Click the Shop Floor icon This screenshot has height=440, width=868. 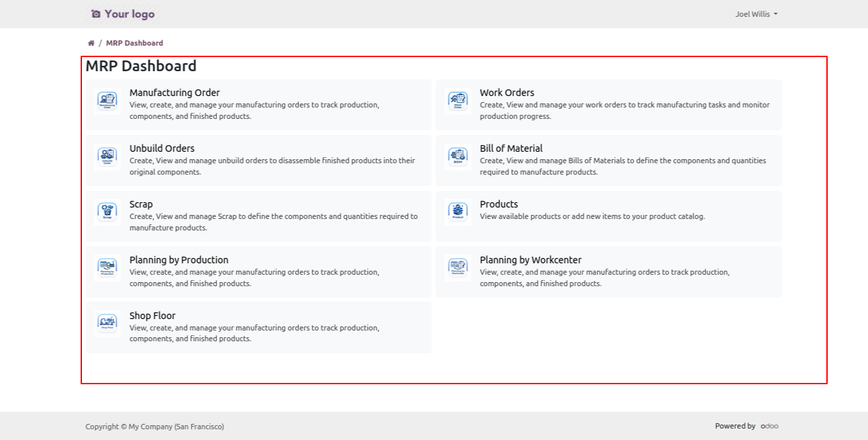coord(107,324)
